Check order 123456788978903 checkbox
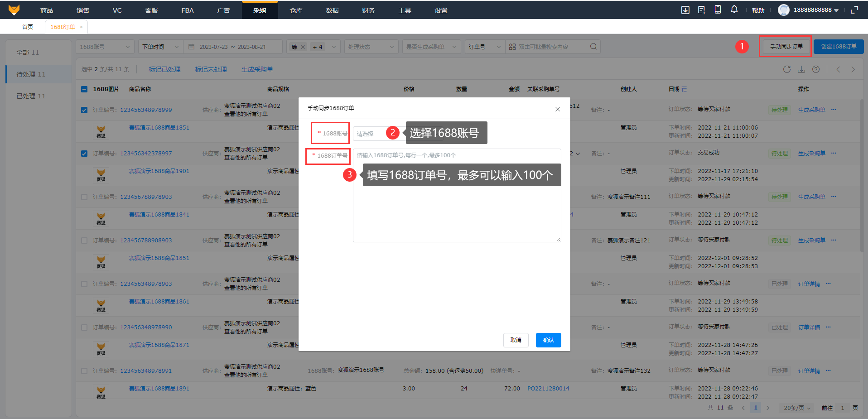Screen dimensions: 868x419 pyautogui.click(x=84, y=197)
